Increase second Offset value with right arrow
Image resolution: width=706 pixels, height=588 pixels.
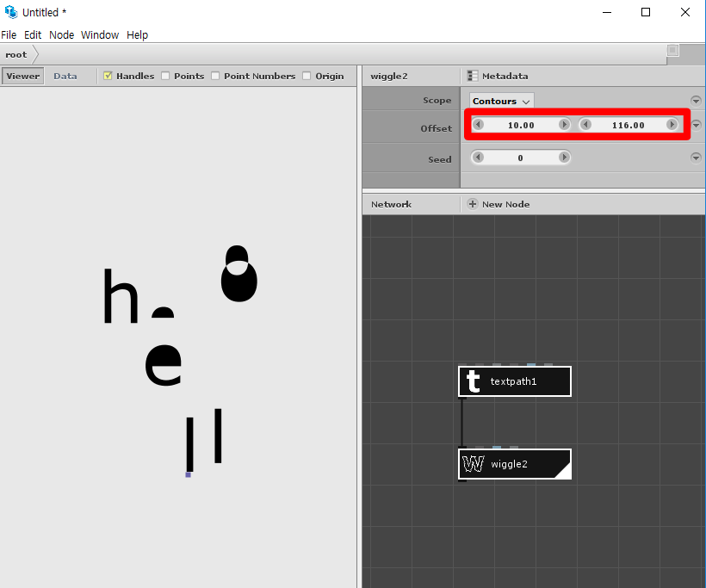672,125
